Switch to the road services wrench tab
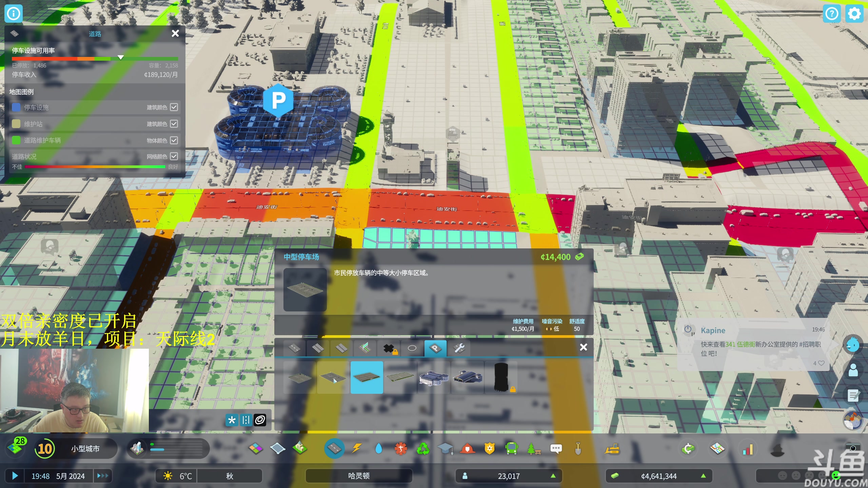This screenshot has width=868, height=488. pyautogui.click(x=459, y=348)
